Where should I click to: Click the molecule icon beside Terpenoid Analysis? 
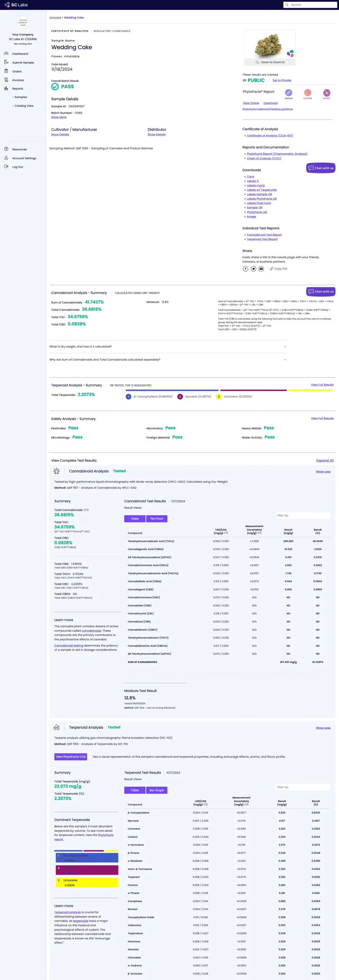coord(57,727)
